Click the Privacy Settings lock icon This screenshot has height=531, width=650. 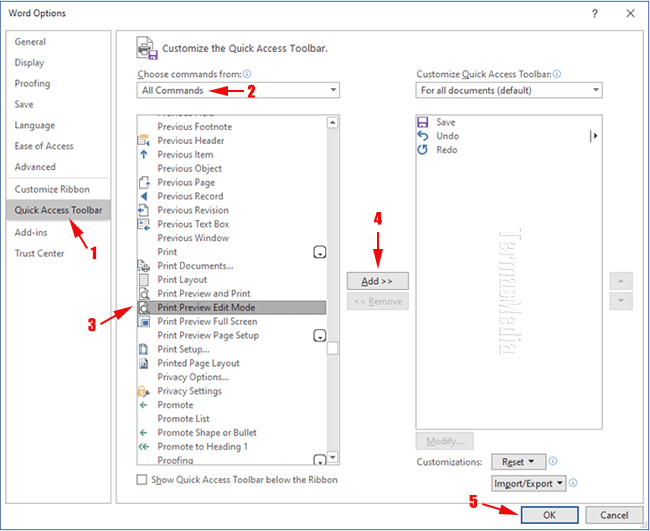coord(143,391)
